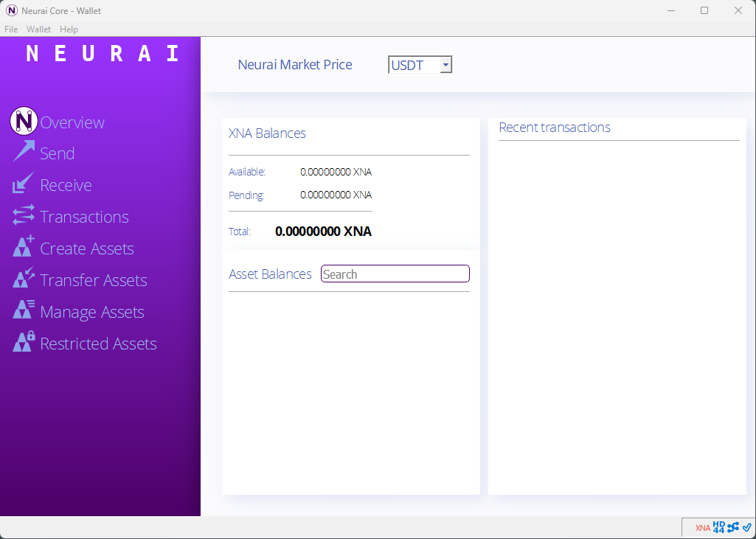Open the Wallet menu
The height and width of the screenshot is (539, 756).
click(x=38, y=29)
